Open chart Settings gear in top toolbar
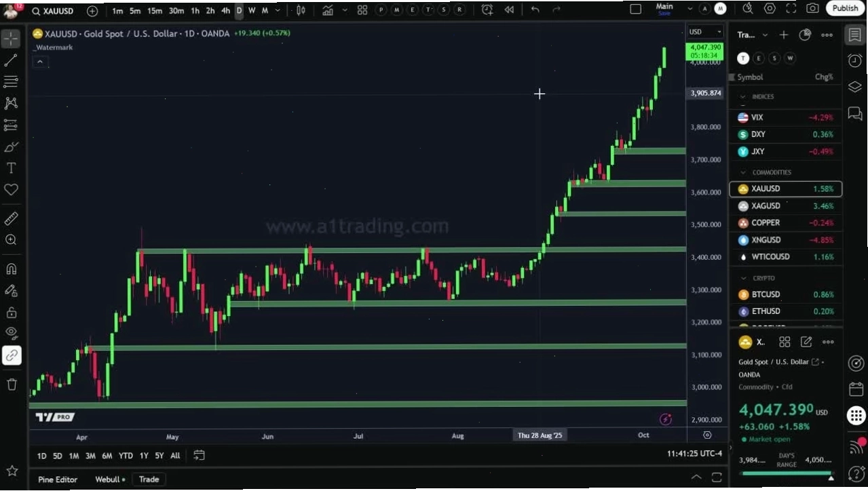 (x=770, y=8)
